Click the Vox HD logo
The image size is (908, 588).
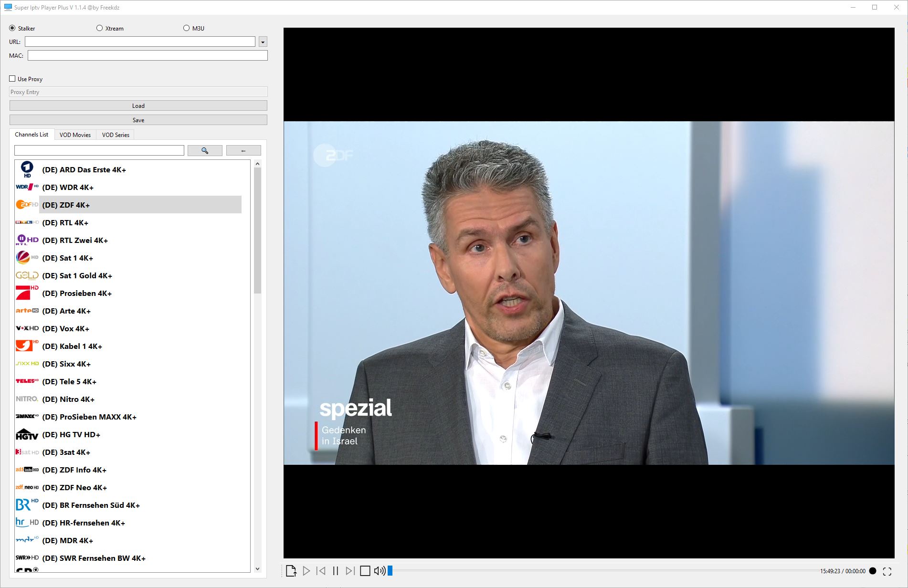tap(27, 328)
